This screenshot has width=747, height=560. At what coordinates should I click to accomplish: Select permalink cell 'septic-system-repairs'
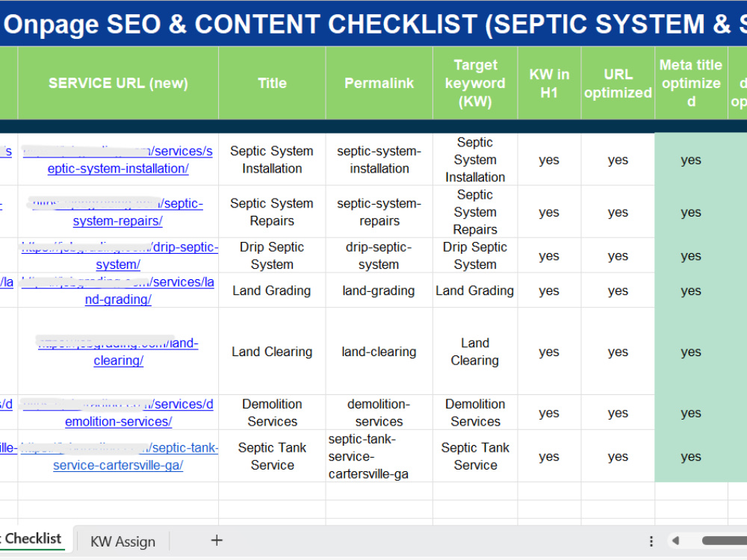tap(379, 212)
